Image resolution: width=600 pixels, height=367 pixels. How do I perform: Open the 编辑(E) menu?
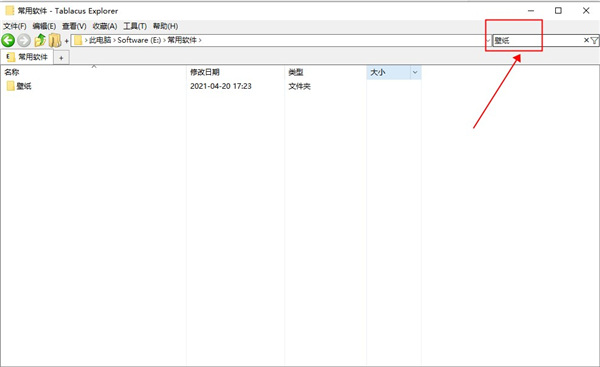(44, 26)
